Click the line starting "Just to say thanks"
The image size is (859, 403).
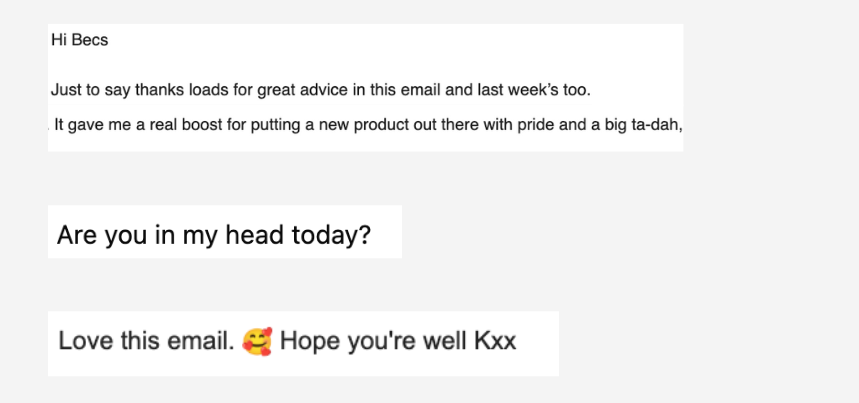pyautogui.click(x=320, y=90)
